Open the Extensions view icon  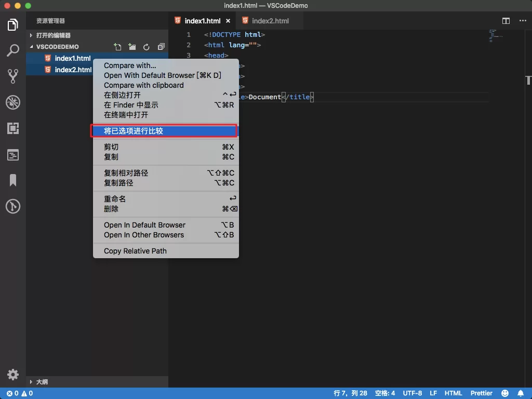(x=13, y=128)
